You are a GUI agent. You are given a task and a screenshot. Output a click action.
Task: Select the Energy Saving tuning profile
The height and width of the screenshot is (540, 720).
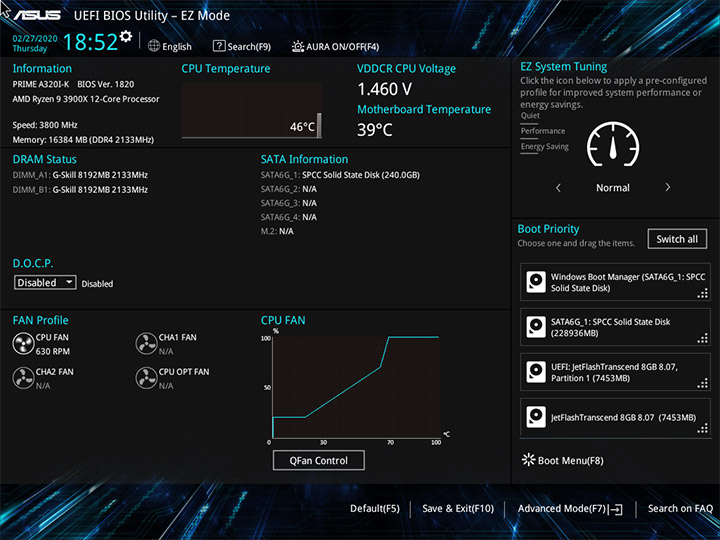545,147
